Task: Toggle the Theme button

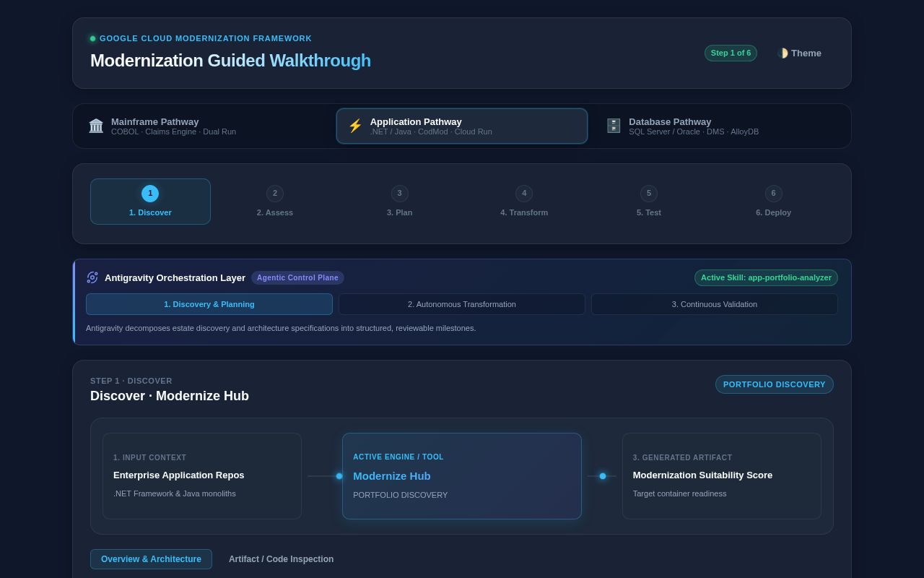Action: (799, 53)
